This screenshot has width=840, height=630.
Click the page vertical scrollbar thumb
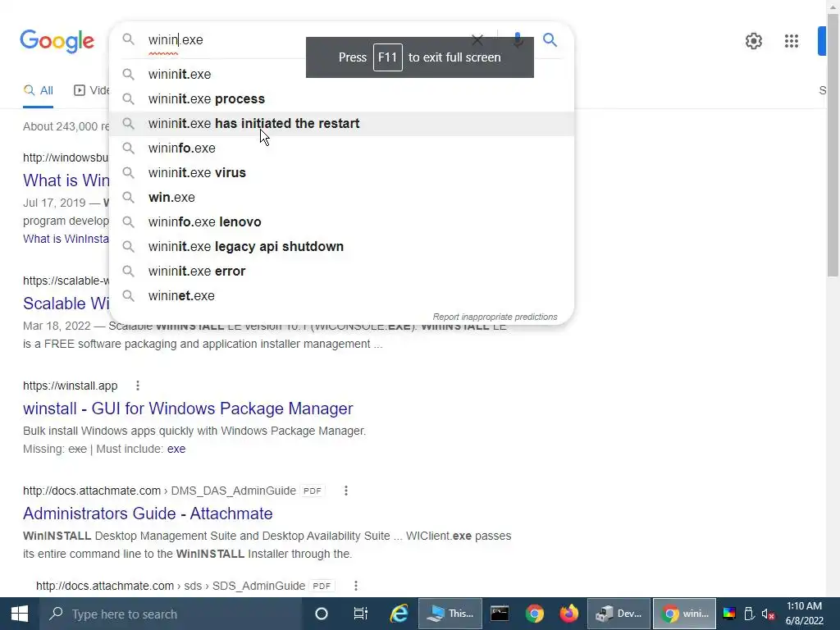coord(833,144)
